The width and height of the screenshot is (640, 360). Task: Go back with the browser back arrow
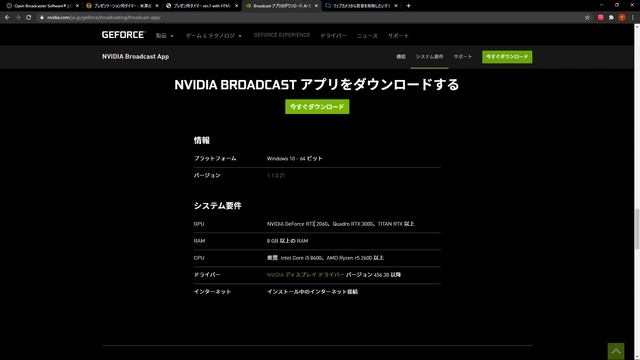click(7, 18)
